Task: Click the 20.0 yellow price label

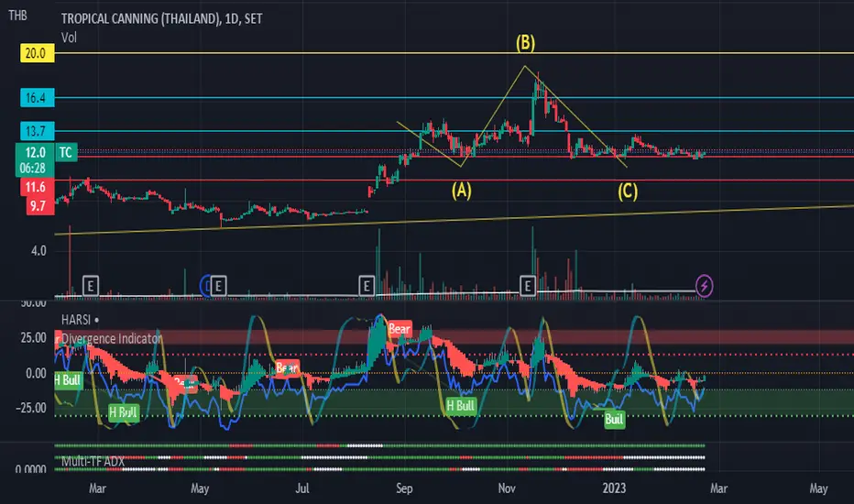Action: (37, 53)
